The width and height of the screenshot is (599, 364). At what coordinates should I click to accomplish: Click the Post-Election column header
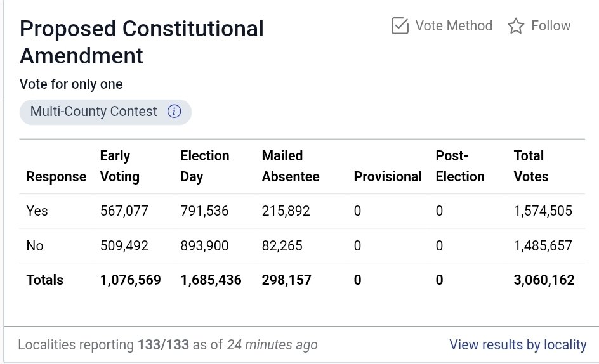460,166
